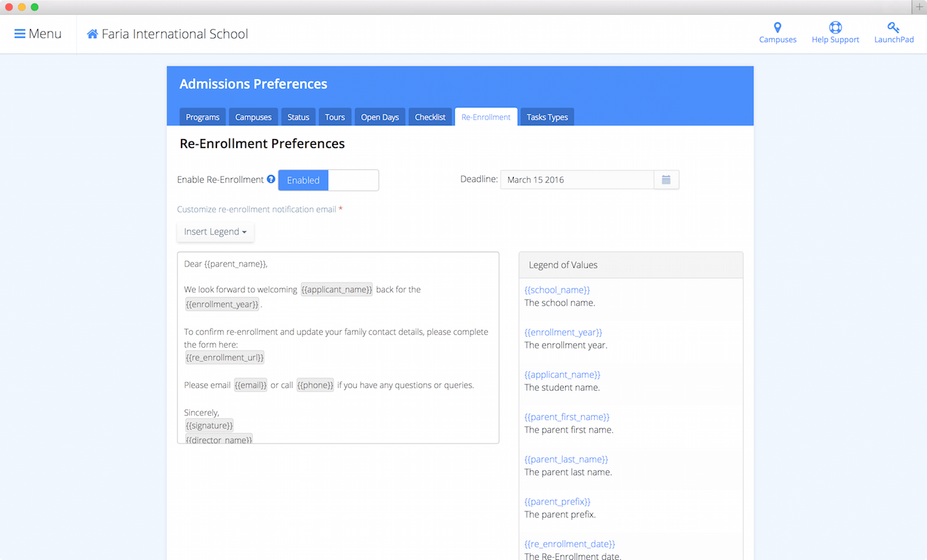Click the Faria International School title
This screenshot has width=927, height=560.
coord(175,34)
